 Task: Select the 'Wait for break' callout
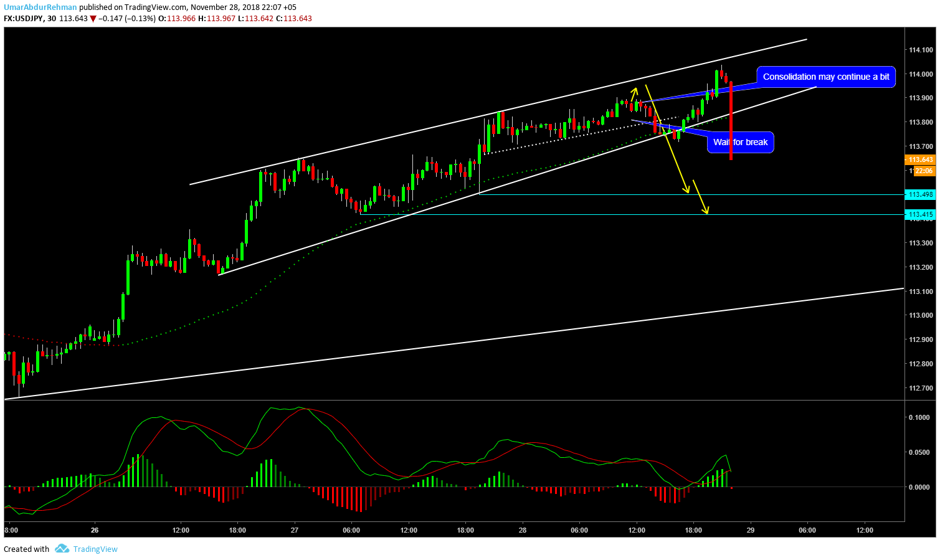[x=740, y=142]
